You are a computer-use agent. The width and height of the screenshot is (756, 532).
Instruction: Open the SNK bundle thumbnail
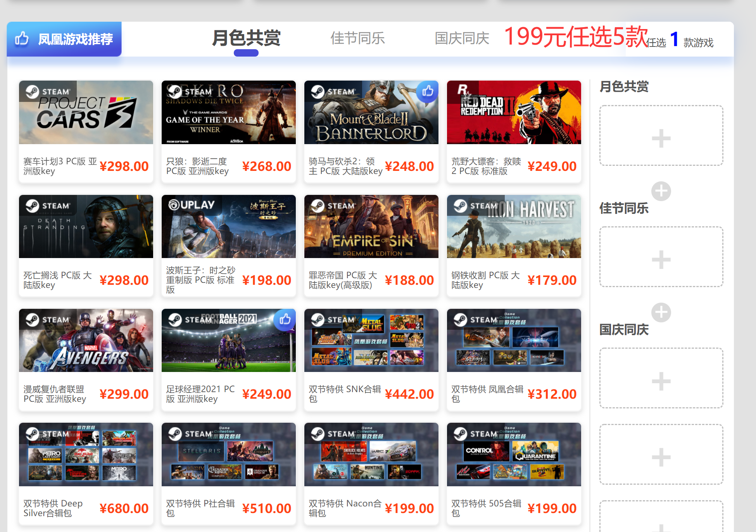click(371, 340)
